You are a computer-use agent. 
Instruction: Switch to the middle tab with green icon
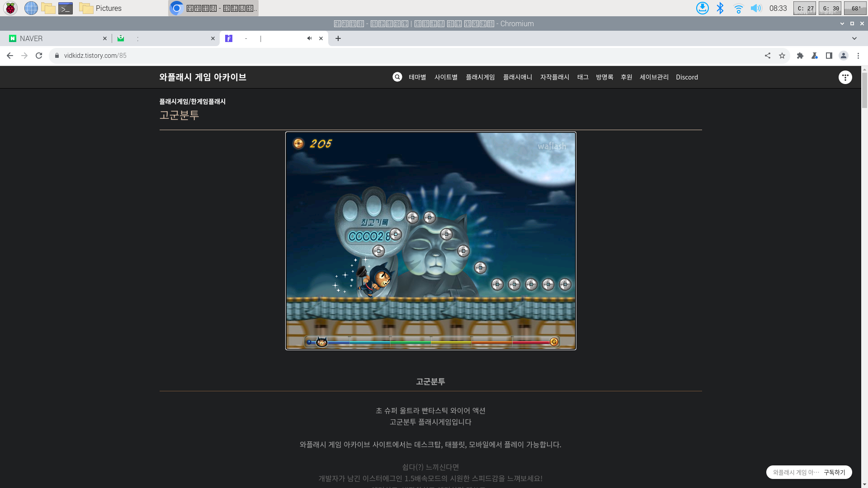tap(165, 38)
